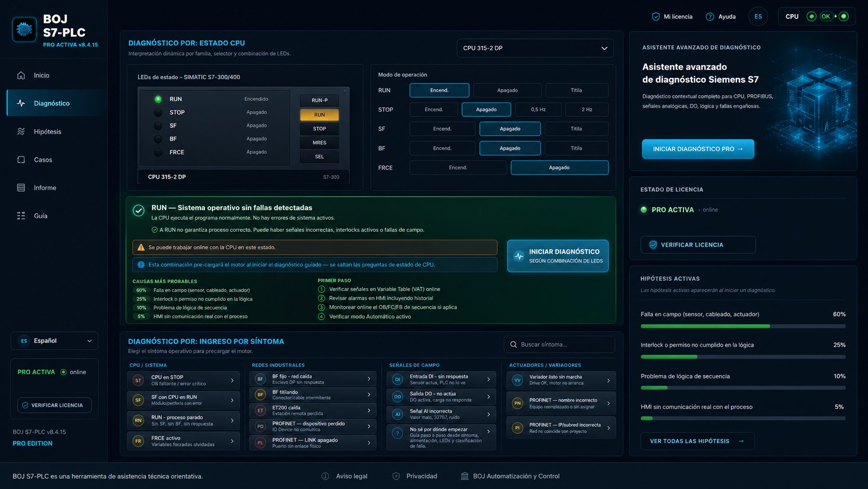The height and width of the screenshot is (489, 868).
Task: Click Iniciar Diagnóstico según combinación de LEDs
Action: (x=558, y=256)
